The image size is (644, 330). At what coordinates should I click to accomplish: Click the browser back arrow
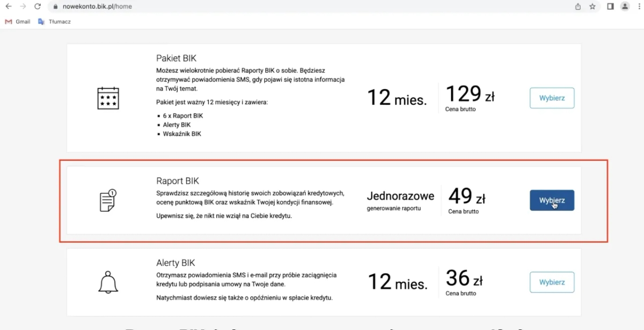tap(9, 6)
